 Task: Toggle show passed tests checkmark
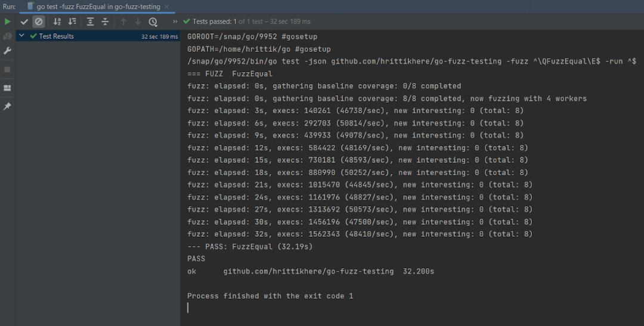coord(24,22)
